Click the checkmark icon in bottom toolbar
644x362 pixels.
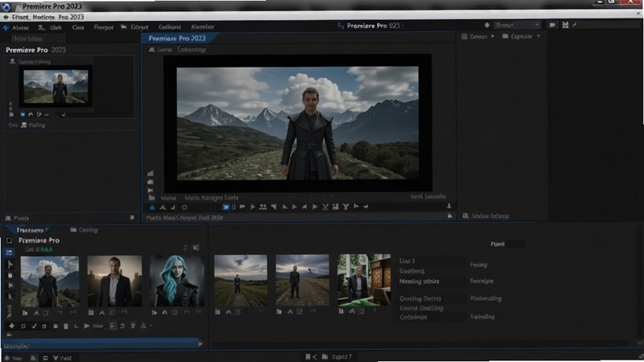point(34,326)
